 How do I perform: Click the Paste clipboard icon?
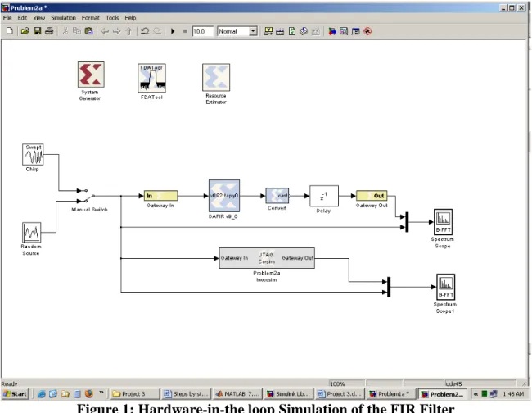tap(89, 31)
